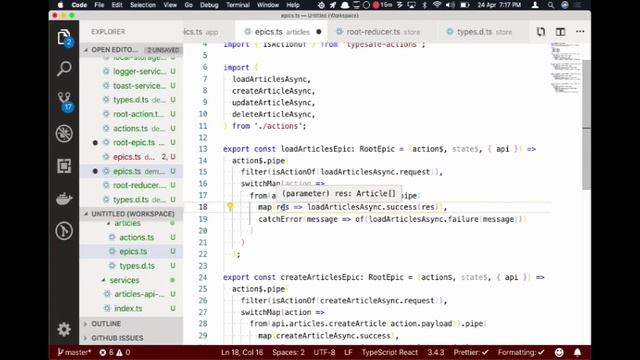Change end of line sequence LF

click(x=348, y=352)
